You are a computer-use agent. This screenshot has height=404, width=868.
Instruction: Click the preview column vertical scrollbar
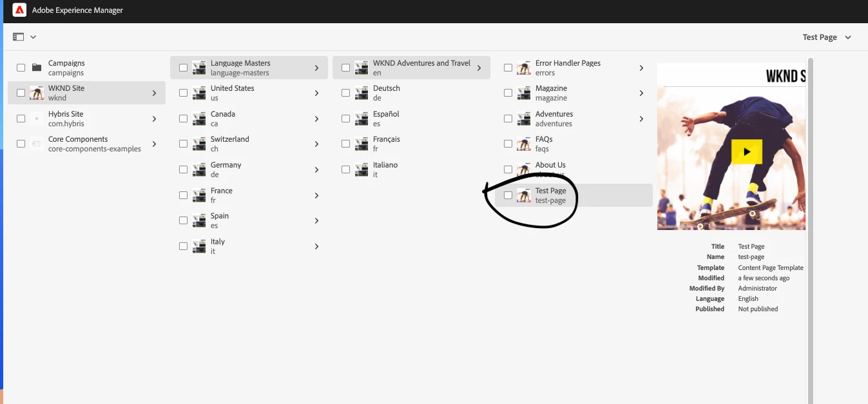(811, 231)
